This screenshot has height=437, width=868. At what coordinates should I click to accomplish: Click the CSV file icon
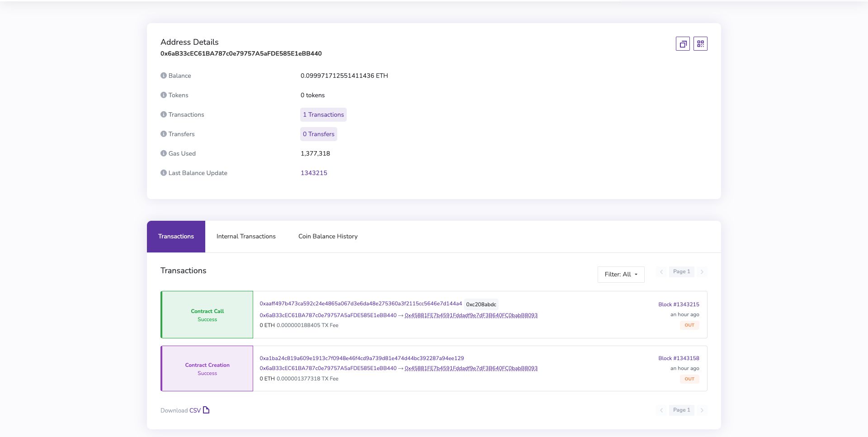point(206,410)
